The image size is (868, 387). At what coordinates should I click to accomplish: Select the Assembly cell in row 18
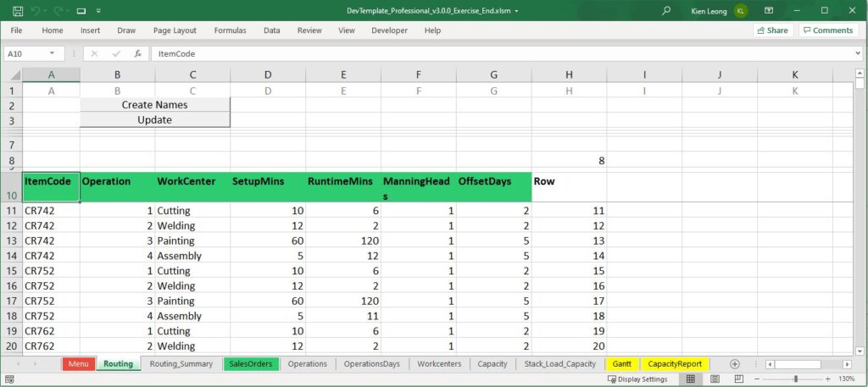click(192, 316)
